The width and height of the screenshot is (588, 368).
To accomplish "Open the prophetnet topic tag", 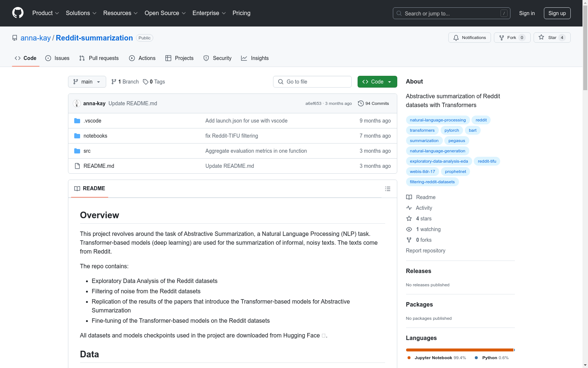I will 455,171.
